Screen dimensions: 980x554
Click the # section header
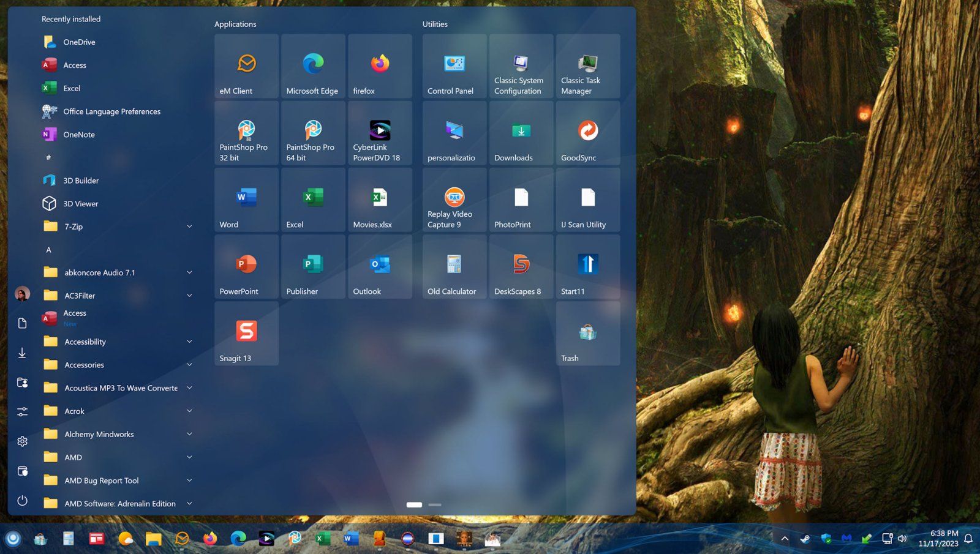pyautogui.click(x=48, y=157)
